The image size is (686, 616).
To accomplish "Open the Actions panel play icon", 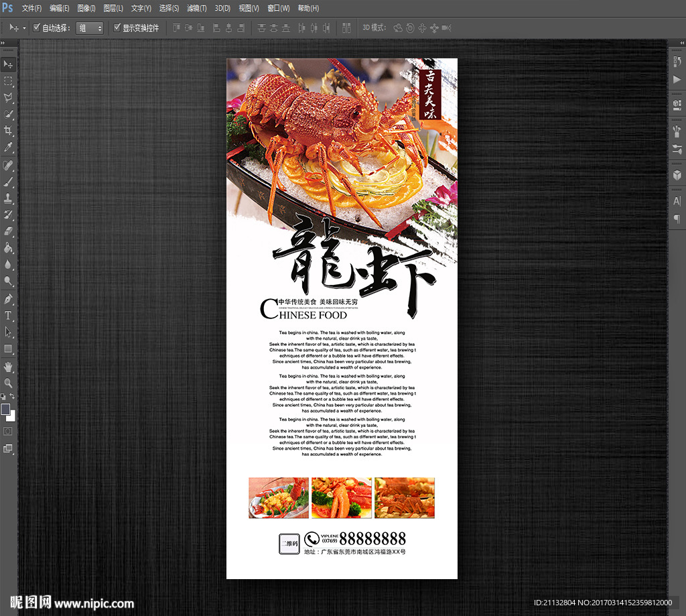I will [677, 79].
